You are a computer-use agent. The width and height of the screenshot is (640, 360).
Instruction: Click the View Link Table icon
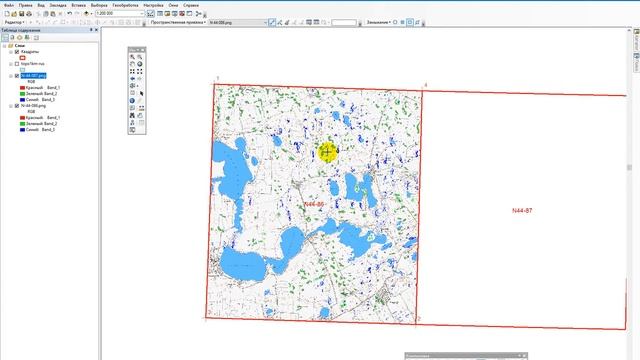316,22
